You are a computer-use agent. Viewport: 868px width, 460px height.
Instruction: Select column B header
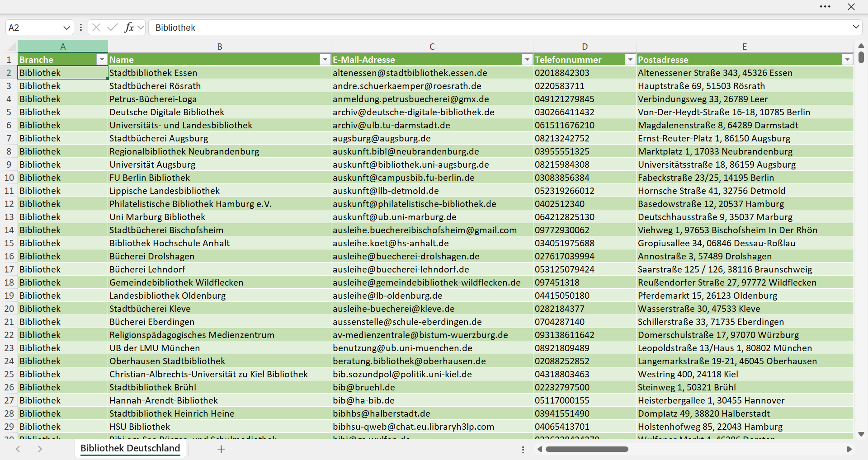pyautogui.click(x=220, y=46)
